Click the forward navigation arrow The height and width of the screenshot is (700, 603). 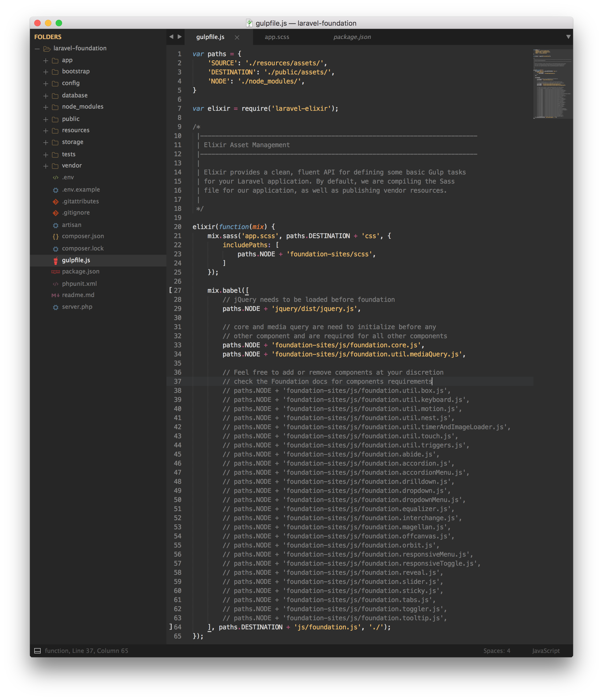coord(180,37)
